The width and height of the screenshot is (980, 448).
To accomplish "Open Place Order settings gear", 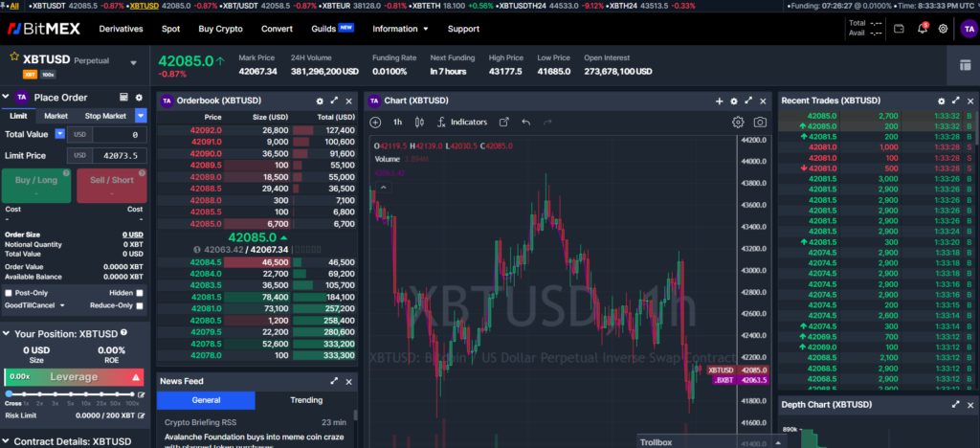I will [140, 98].
